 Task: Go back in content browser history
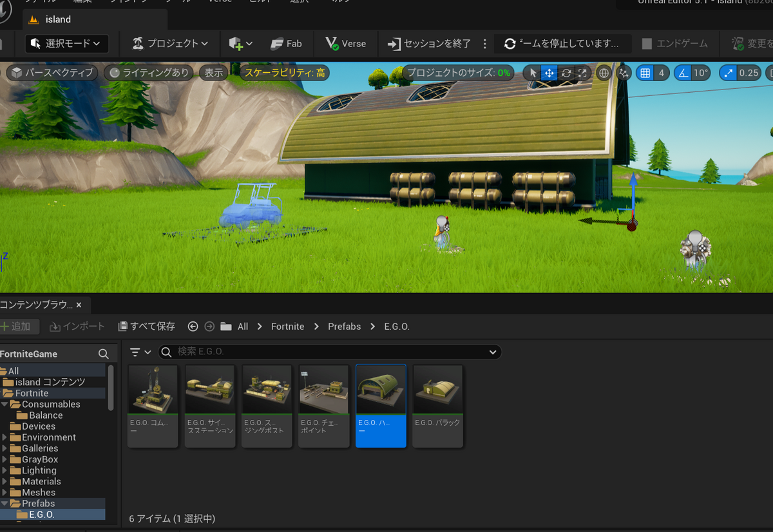(x=193, y=327)
